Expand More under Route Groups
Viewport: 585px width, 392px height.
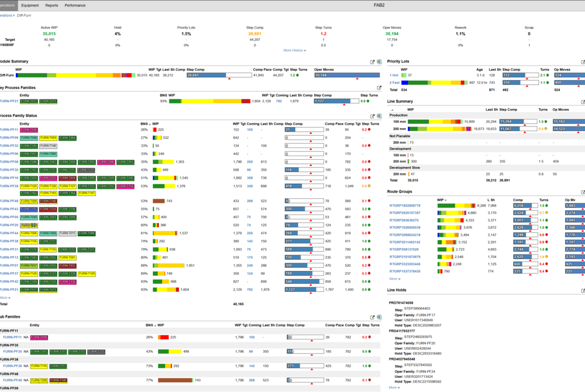[395, 279]
